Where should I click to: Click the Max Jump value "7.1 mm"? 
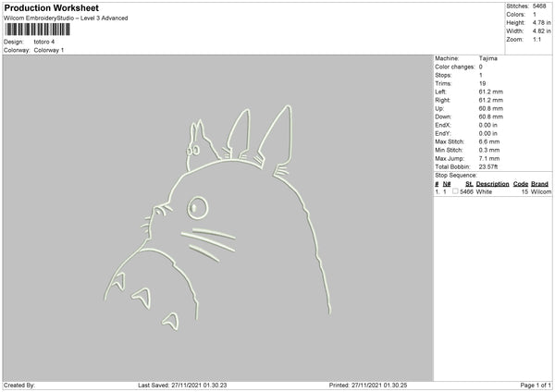click(489, 158)
